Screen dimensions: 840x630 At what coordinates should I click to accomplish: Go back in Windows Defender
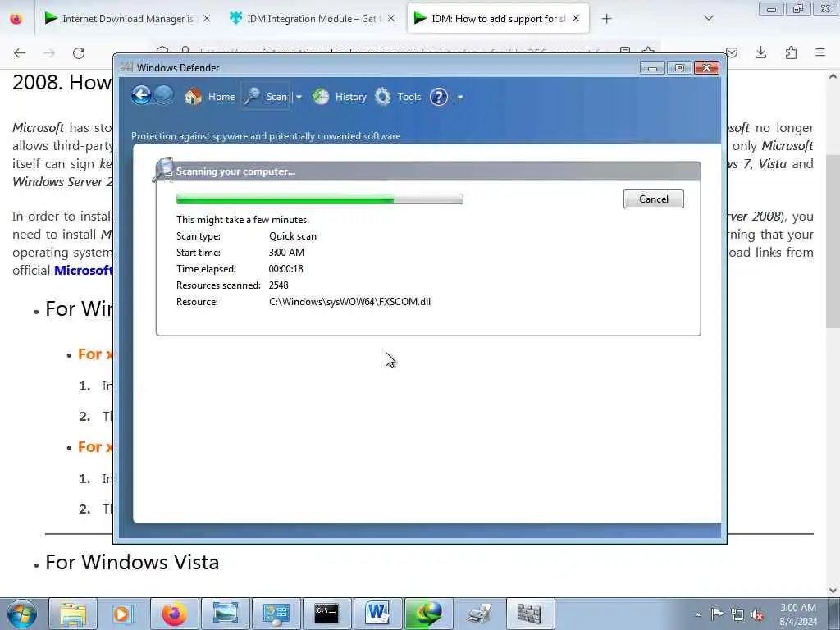141,96
